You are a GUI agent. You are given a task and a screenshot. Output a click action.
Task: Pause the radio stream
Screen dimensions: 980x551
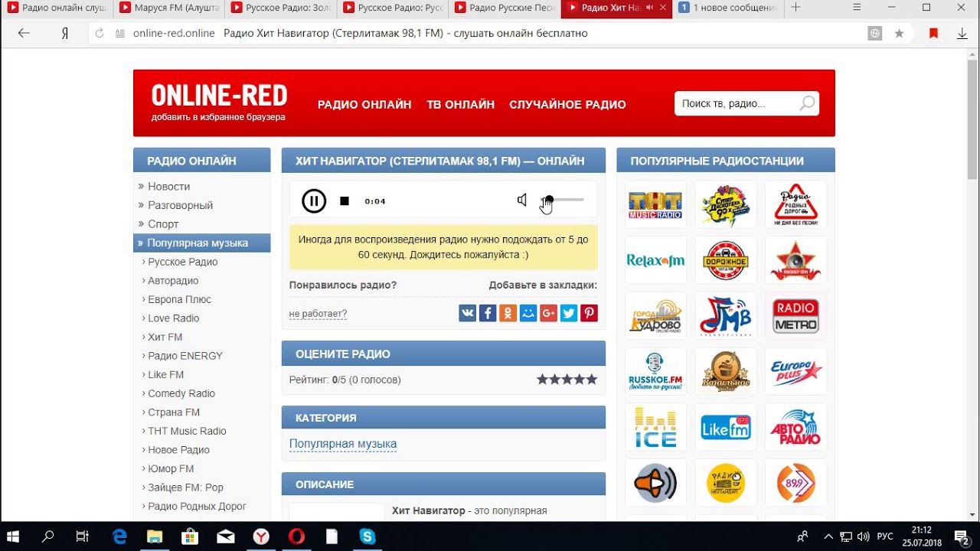[x=314, y=201]
